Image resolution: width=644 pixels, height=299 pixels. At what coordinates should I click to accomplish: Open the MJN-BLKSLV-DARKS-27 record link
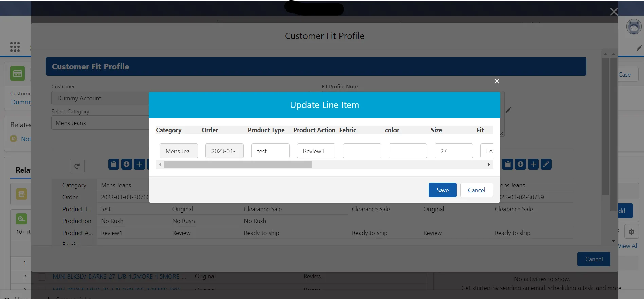pos(119,277)
